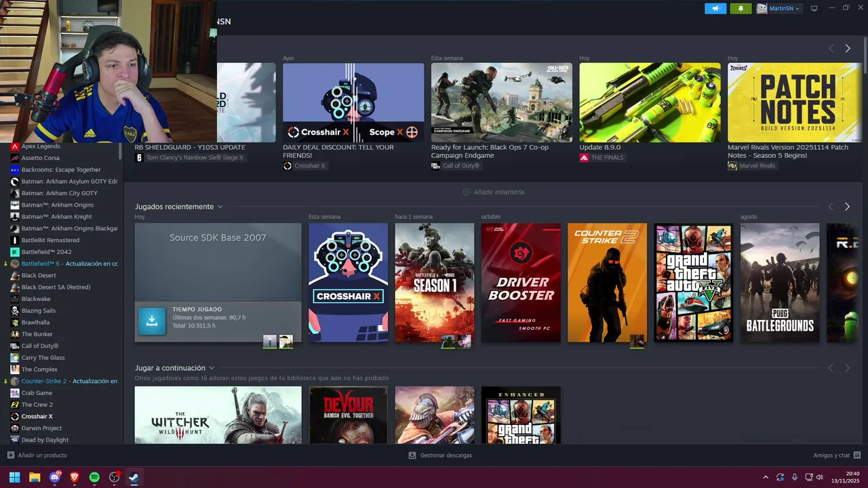Click the Call of Duty® tag under news
Image resolution: width=868 pixels, height=488 pixels.
point(456,166)
